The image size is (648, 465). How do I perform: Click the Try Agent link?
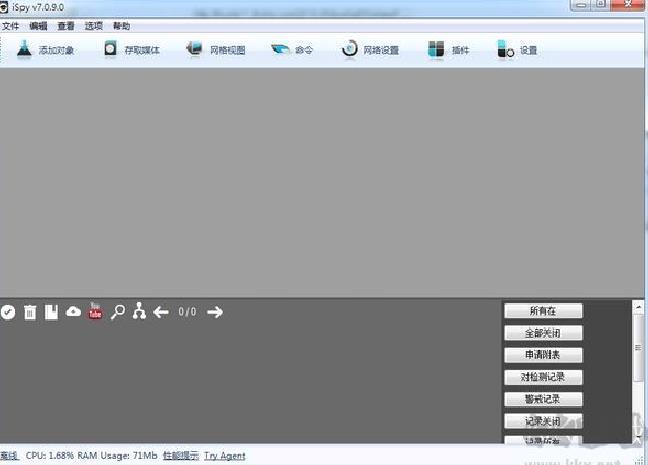click(x=225, y=456)
